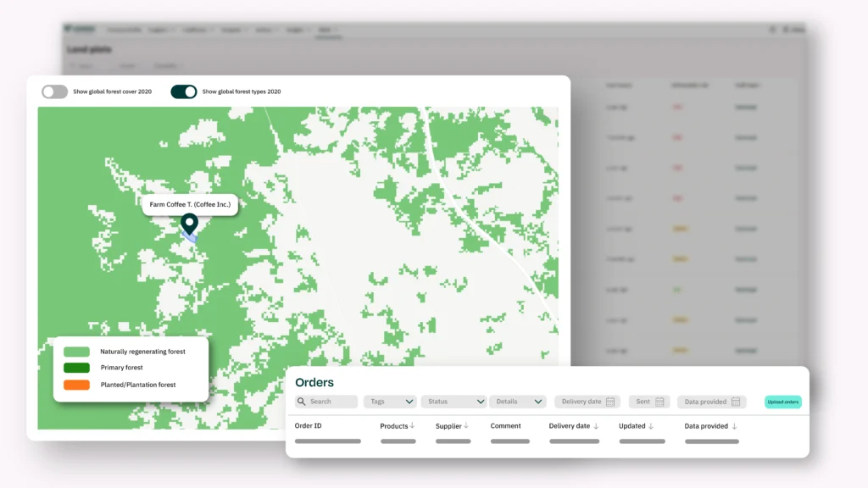
Task: Click the Orders search field
Action: (326, 402)
